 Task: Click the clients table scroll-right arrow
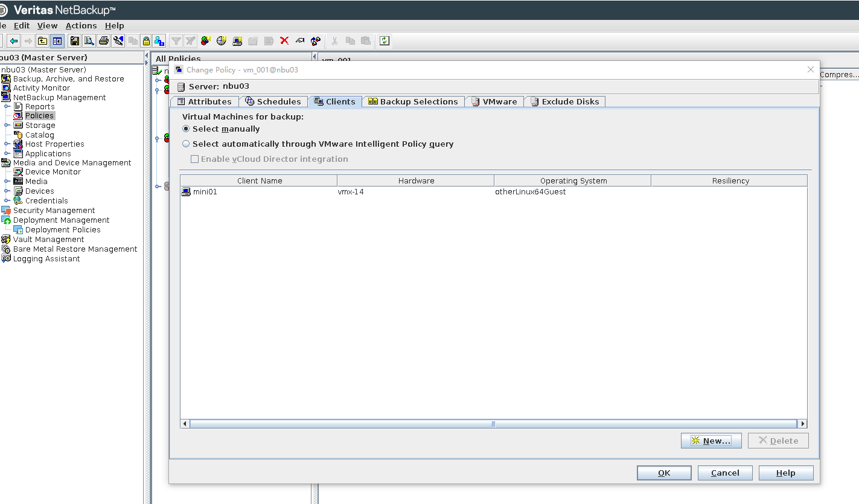point(802,424)
